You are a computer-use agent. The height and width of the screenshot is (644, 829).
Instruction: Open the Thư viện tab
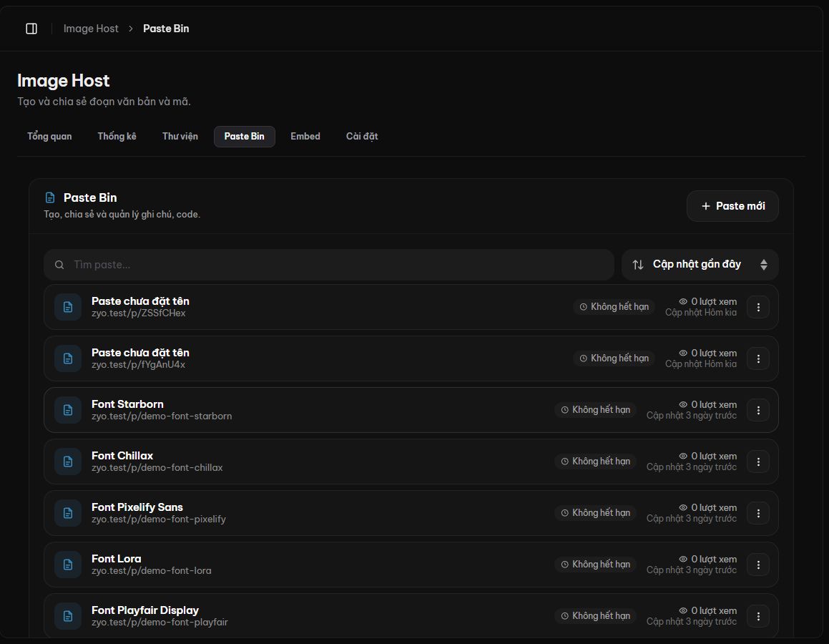pyautogui.click(x=180, y=137)
